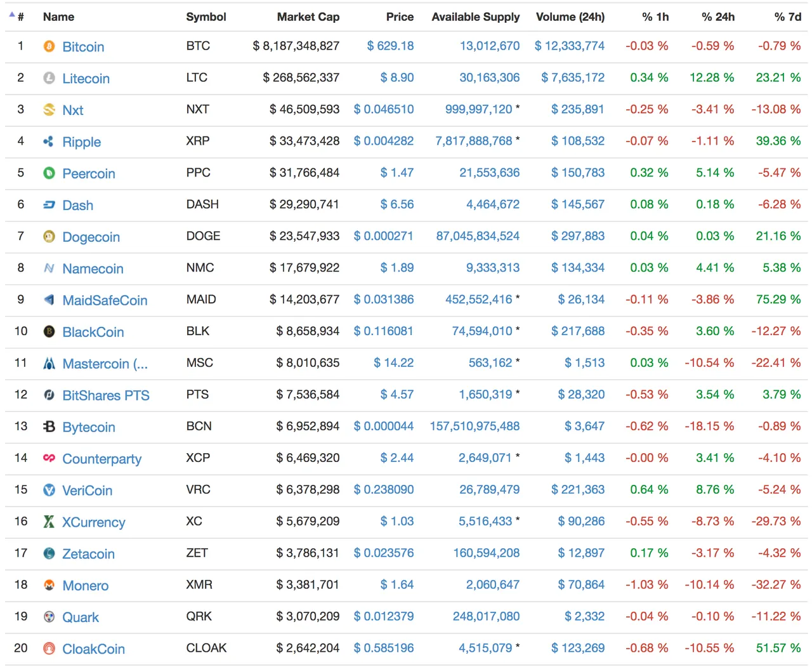Sort table by Price column header
The image size is (812, 667).
point(400,17)
